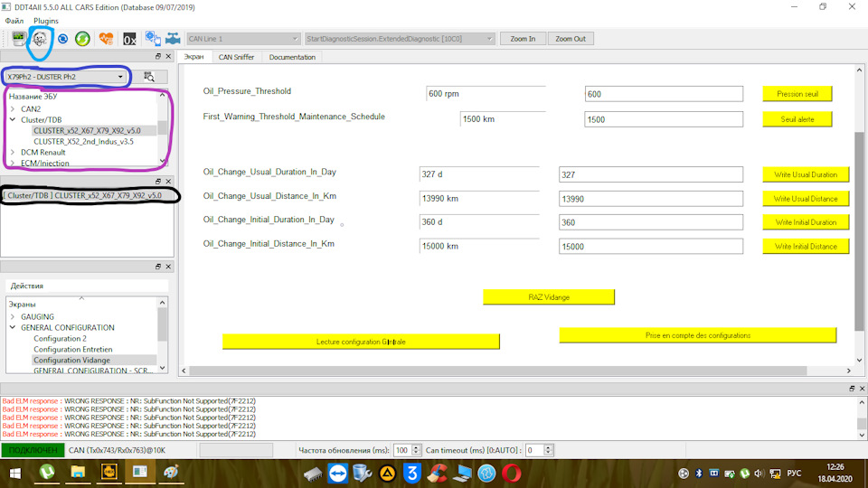Click the RAZ Vidange button
The width and height of the screenshot is (868, 488).
point(549,297)
